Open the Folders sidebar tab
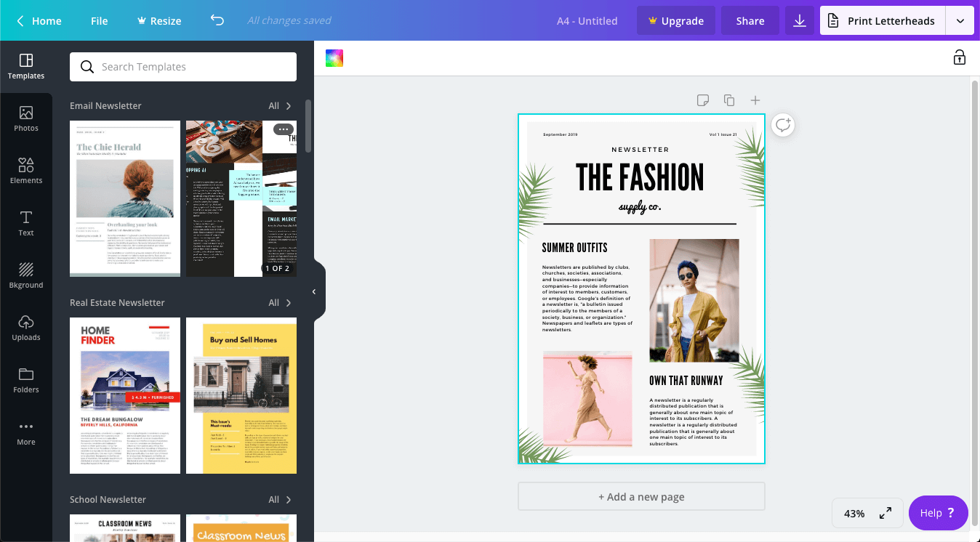This screenshot has height=542, width=980. (26, 381)
